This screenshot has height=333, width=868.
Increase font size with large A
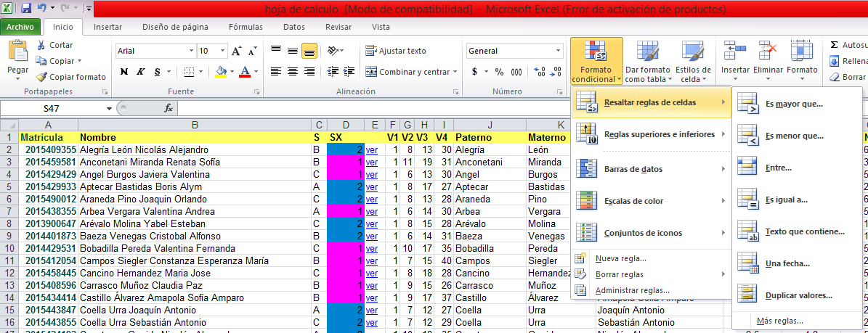click(x=237, y=51)
